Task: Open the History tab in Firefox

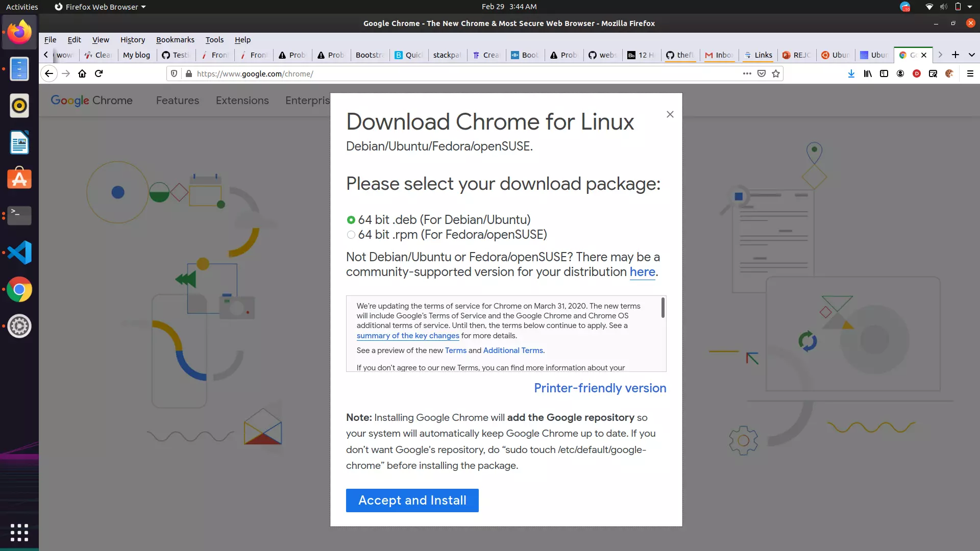Action: [133, 39]
